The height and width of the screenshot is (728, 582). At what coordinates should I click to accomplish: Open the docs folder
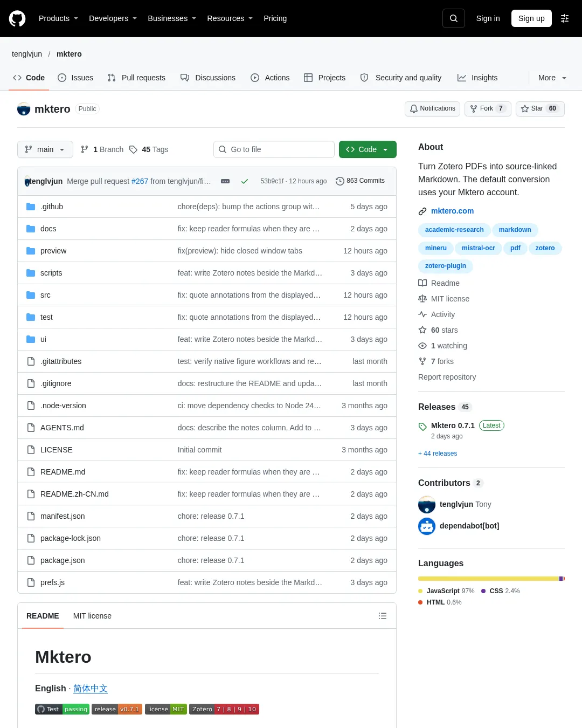pyautogui.click(x=48, y=229)
